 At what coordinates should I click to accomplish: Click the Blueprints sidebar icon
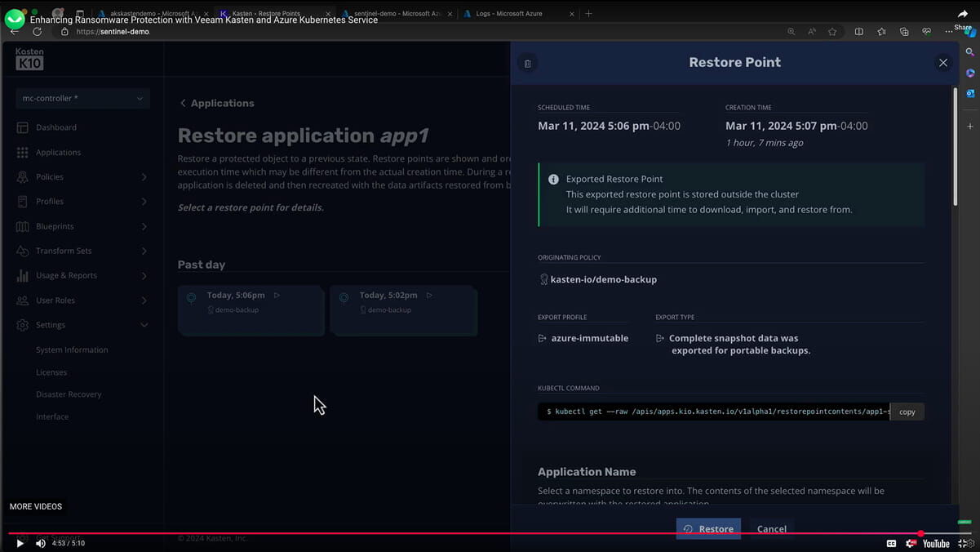22,226
